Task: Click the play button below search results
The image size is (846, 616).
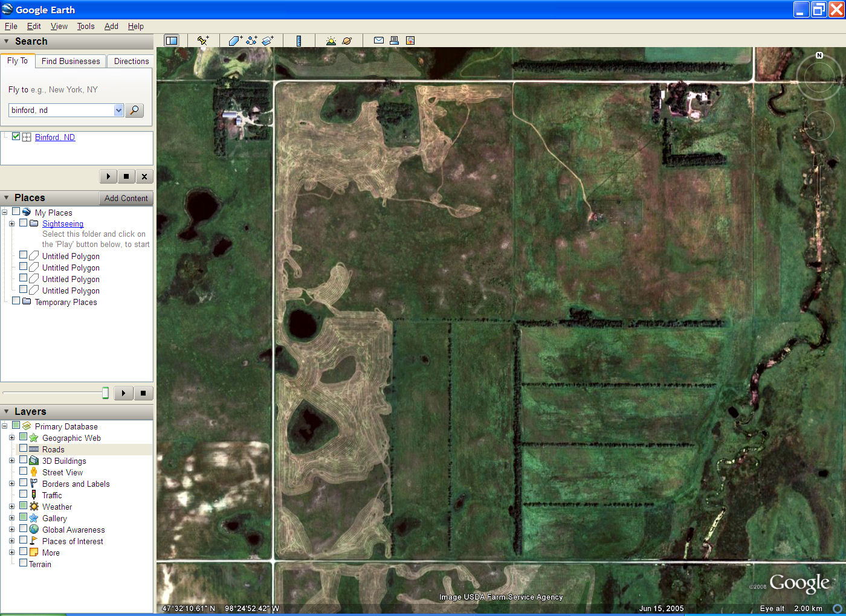Action: [x=108, y=176]
